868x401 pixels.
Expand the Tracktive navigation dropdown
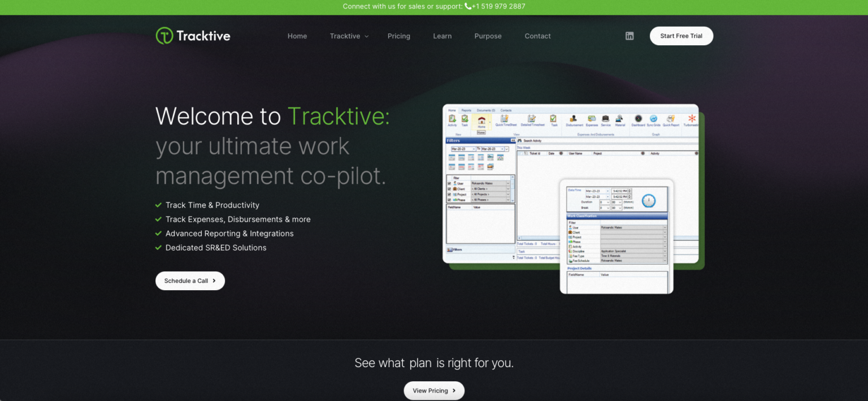(x=349, y=36)
